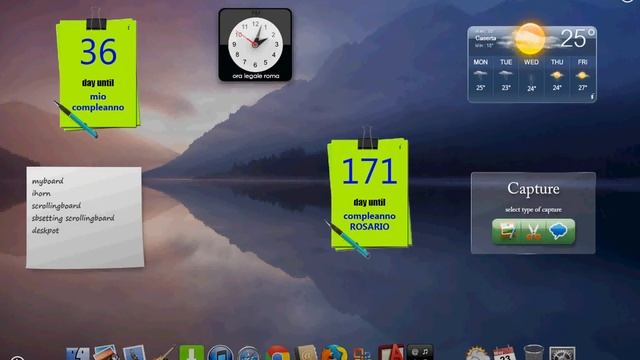This screenshot has width=640, height=360.
Task: Click the Caserta city name in weather
Action: click(485, 38)
